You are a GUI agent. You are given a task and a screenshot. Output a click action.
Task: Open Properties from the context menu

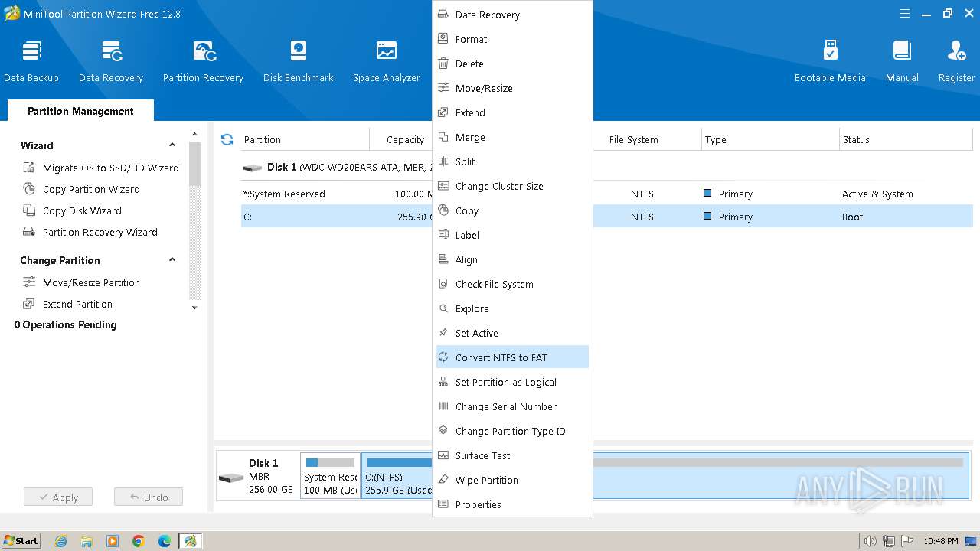tap(512, 504)
